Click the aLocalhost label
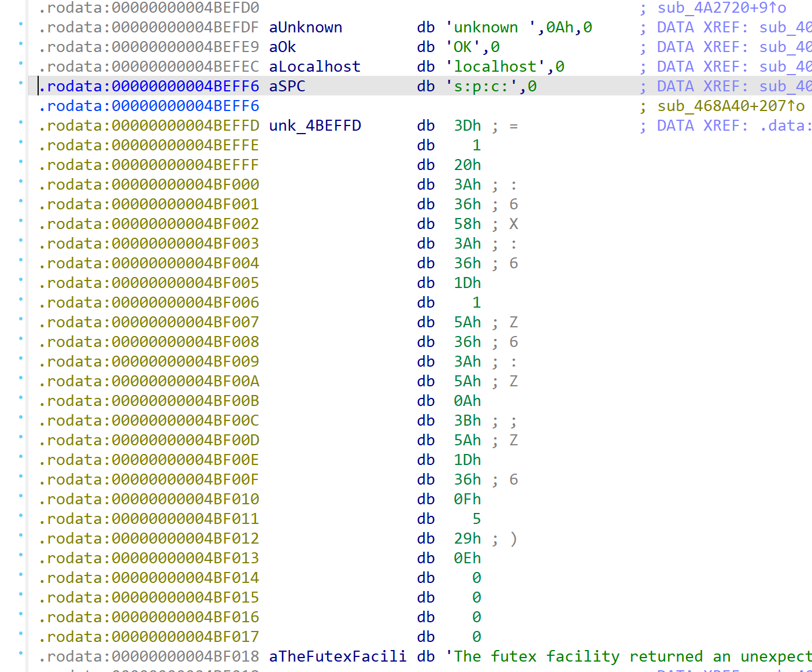 (x=314, y=67)
